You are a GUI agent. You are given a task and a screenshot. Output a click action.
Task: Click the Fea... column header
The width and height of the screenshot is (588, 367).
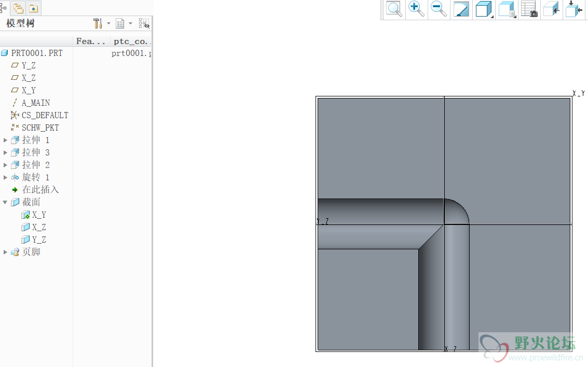[x=91, y=41]
